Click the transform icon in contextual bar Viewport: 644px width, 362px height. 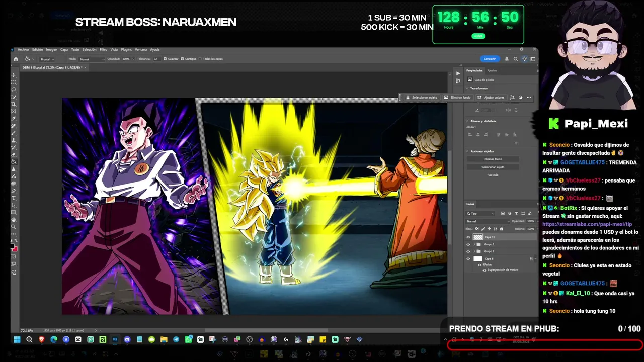(x=512, y=98)
